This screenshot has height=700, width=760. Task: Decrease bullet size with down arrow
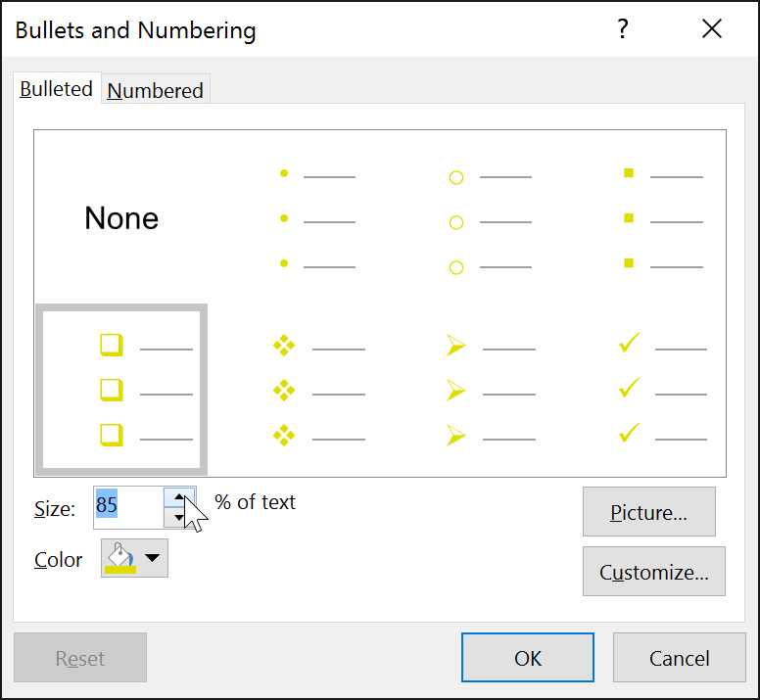(x=179, y=517)
